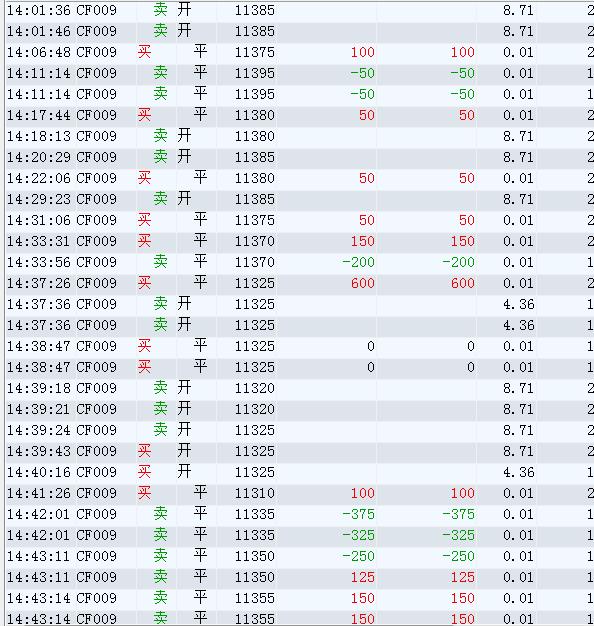Select the 14:20:29 row priced 11385
This screenshot has height=626, width=594.
300,157
